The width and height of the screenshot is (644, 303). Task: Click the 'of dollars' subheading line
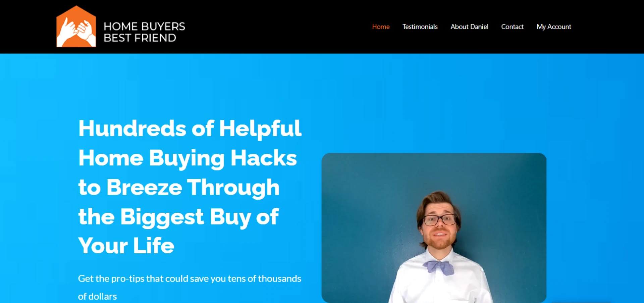click(x=97, y=296)
